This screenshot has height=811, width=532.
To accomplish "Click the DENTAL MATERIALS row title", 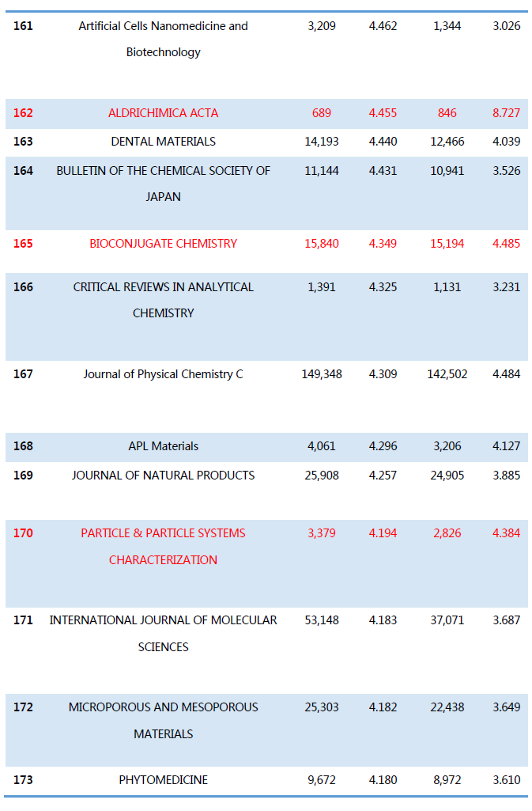I will tap(163, 142).
